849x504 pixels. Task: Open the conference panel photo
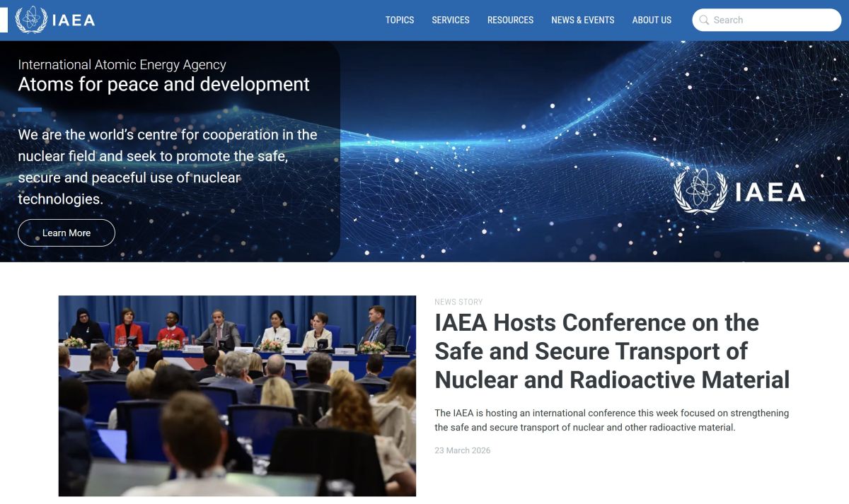click(x=237, y=396)
